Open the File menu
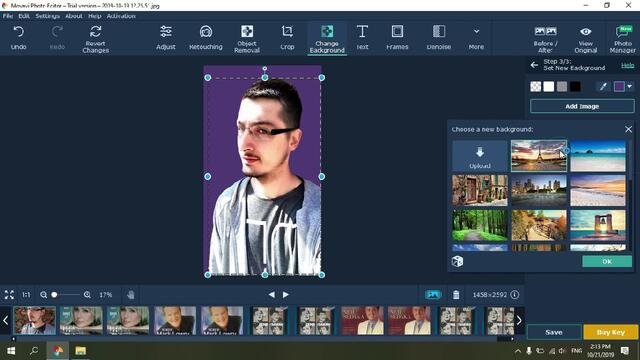640x360 pixels. (8, 16)
